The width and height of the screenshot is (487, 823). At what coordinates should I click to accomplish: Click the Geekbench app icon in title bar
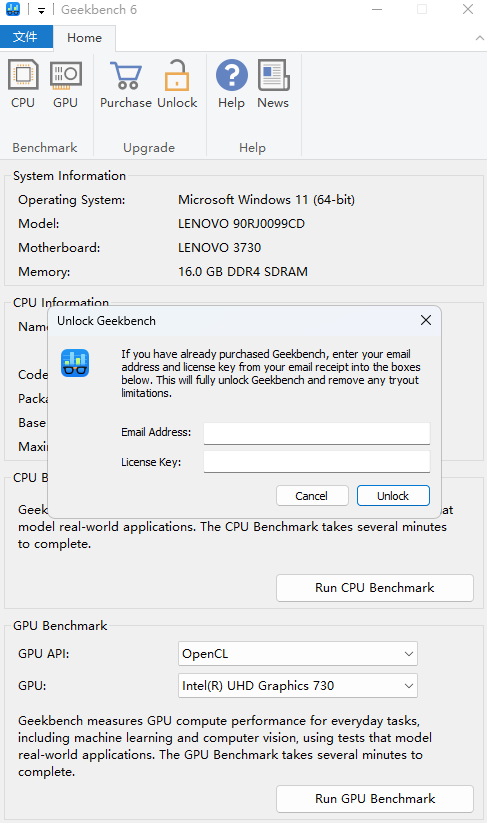click(13, 9)
